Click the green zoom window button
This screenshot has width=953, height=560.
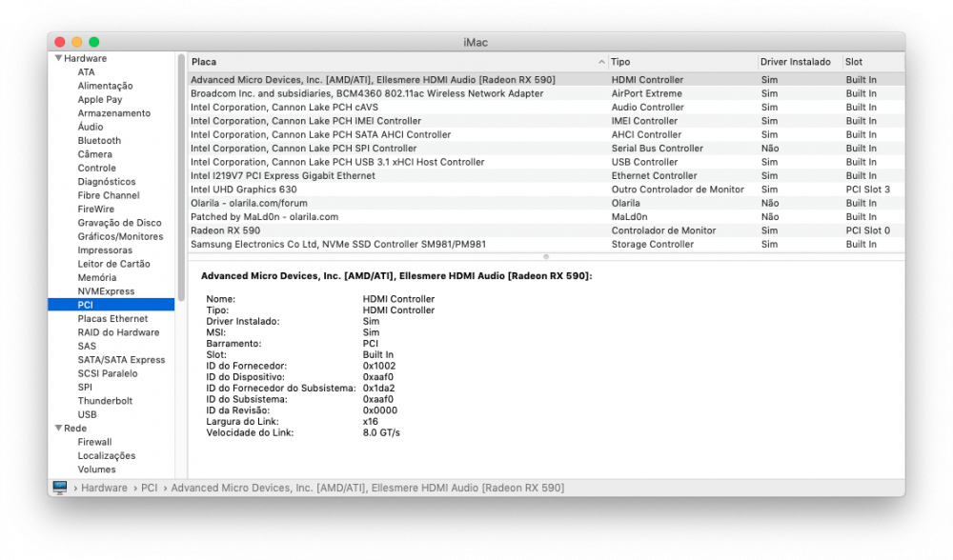[x=93, y=42]
